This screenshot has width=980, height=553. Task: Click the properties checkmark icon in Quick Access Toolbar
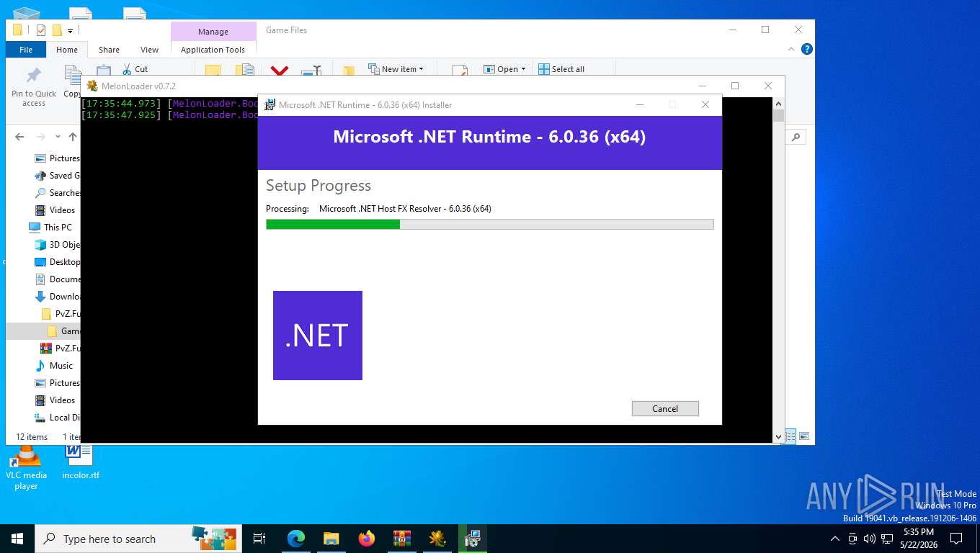pos(41,30)
